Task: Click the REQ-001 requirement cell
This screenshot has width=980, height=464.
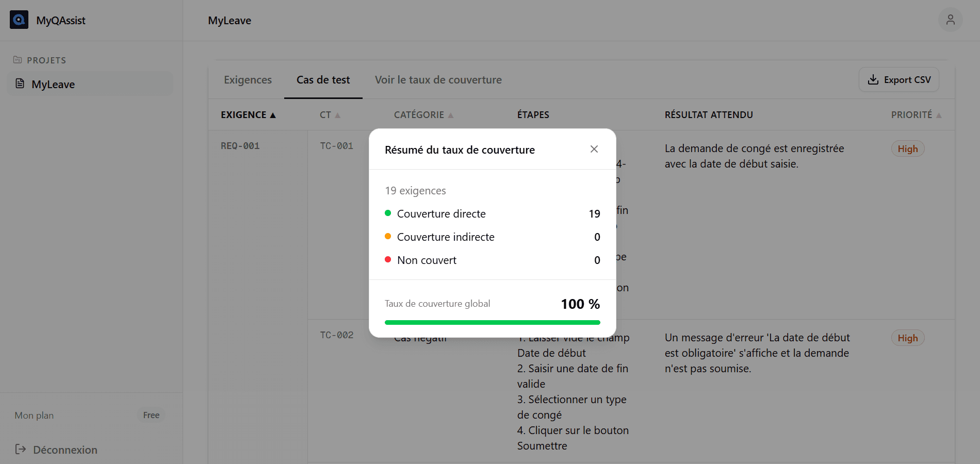Action: (x=240, y=146)
